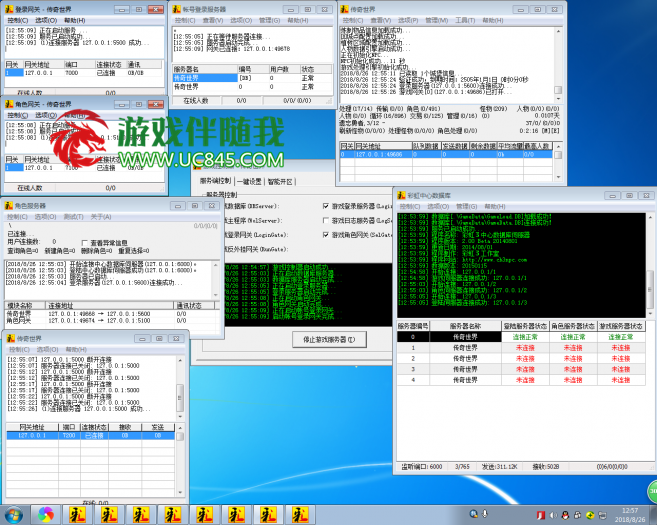Image resolution: width=657 pixels, height=525 pixels.
Task: Open the Windows Start menu orb
Action: (x=13, y=515)
